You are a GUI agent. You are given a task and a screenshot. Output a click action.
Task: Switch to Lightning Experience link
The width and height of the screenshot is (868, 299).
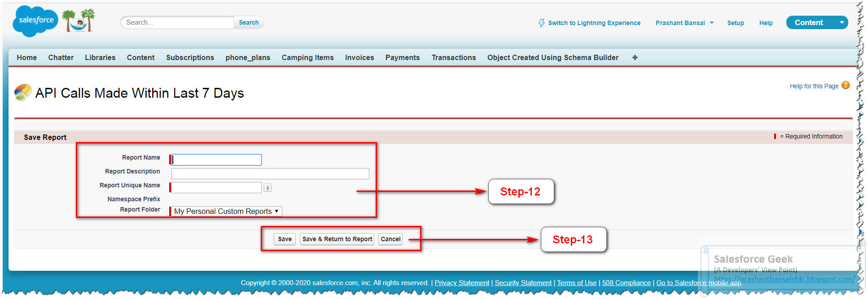pos(594,23)
